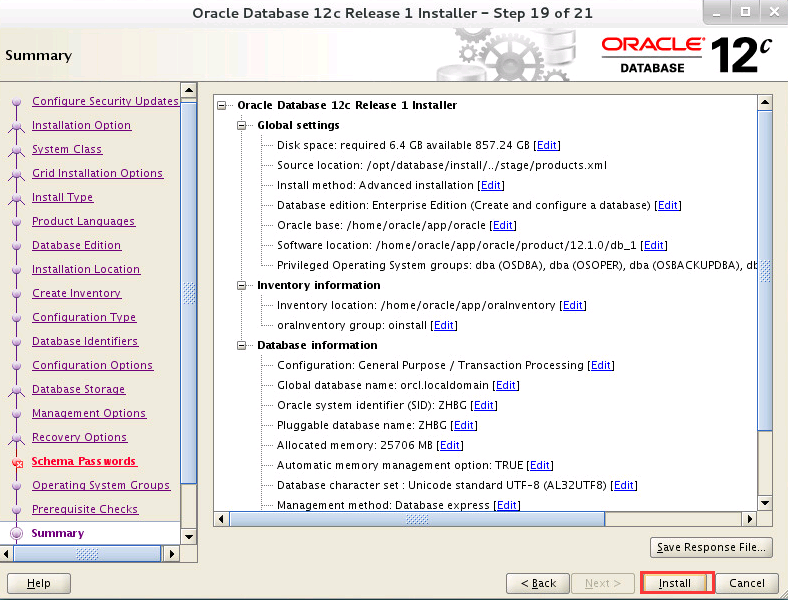Edit the Management method entry
The image size is (788, 600).
507,505
